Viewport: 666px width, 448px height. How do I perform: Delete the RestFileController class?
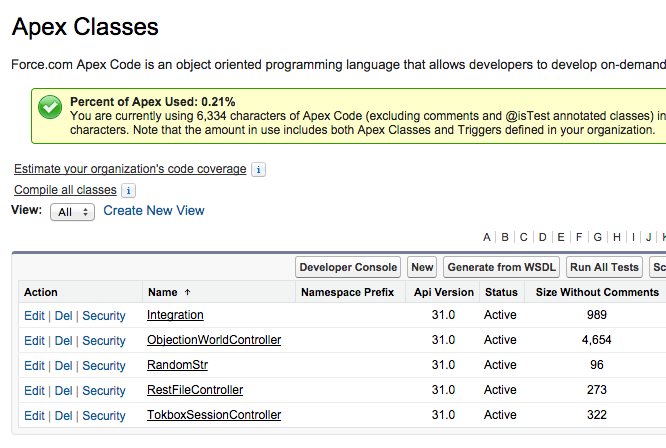pos(63,391)
